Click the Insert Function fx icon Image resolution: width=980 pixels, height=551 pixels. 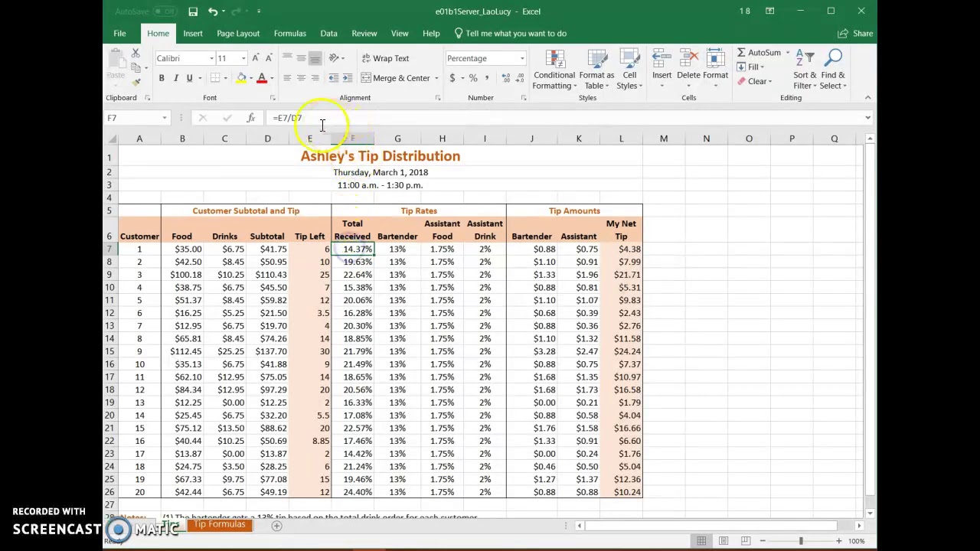(x=250, y=118)
